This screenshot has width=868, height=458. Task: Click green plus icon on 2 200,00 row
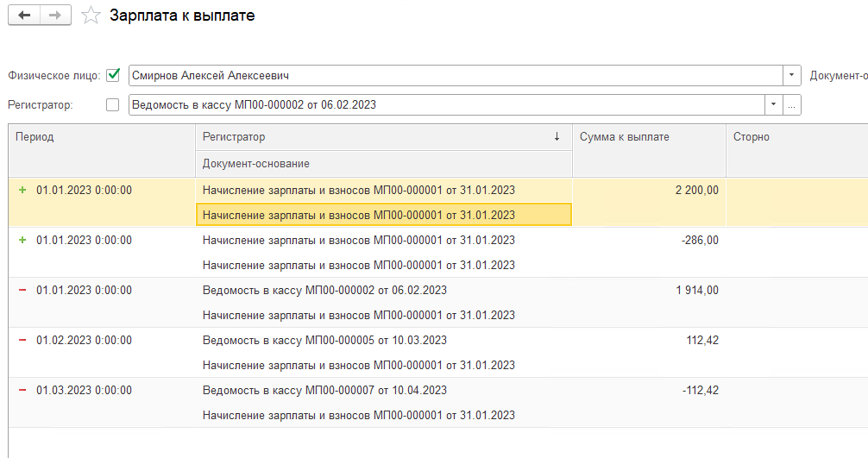22,190
